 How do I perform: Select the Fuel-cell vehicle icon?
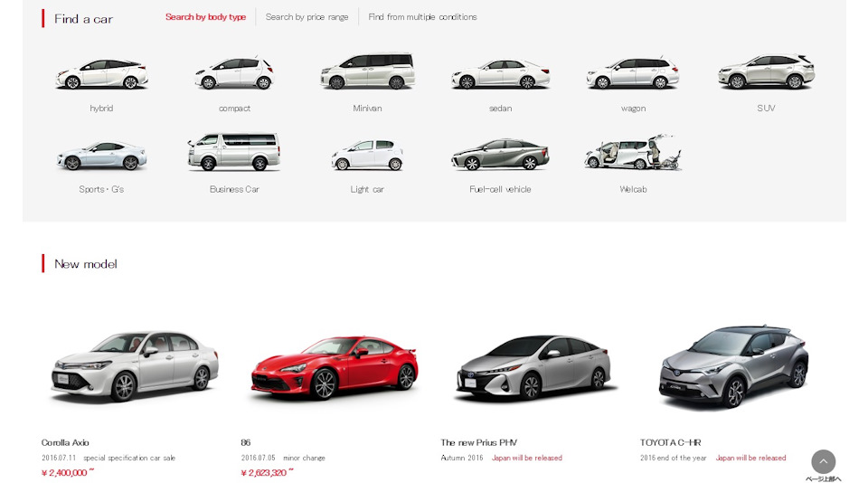click(500, 154)
